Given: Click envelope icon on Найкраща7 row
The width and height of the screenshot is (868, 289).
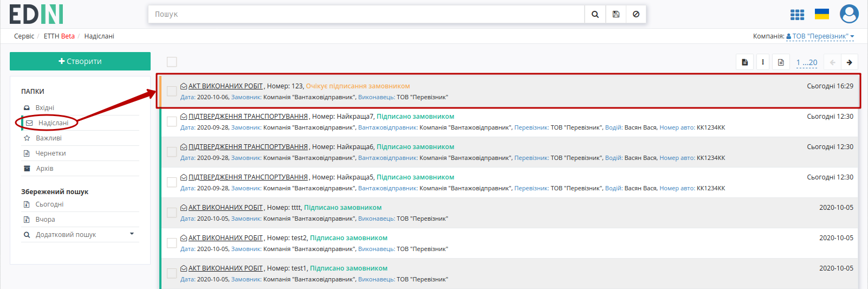Looking at the screenshot, I should [x=184, y=117].
